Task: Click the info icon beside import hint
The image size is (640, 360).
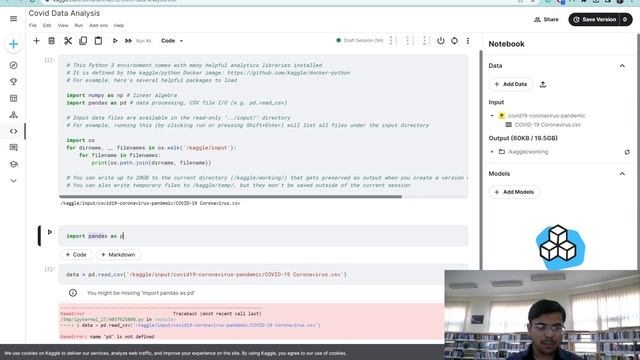Action: point(73,293)
